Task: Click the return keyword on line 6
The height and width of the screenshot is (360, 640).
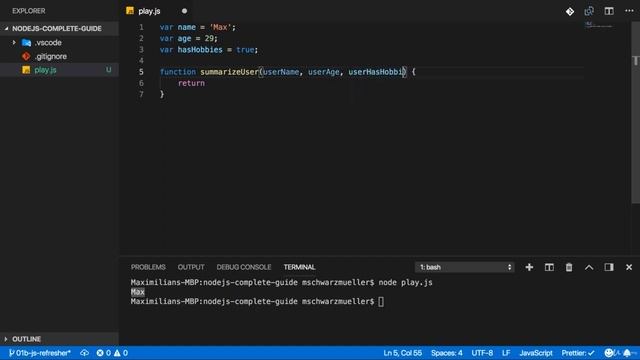Action: click(x=191, y=83)
